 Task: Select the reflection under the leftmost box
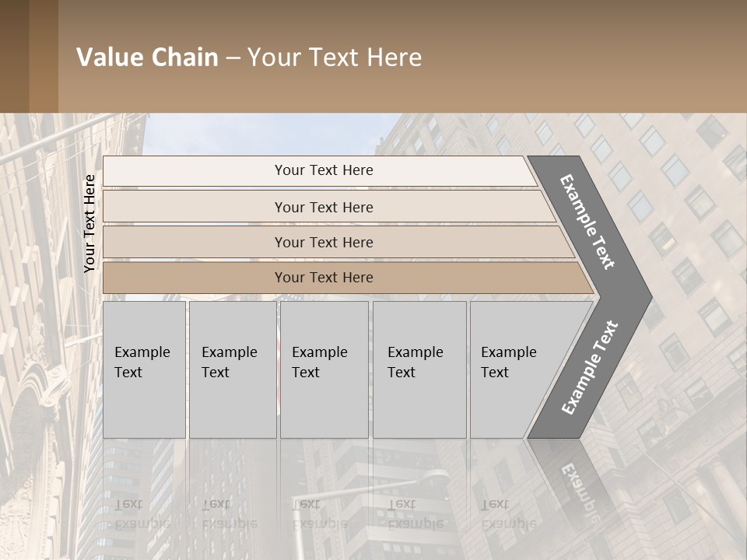tap(142, 513)
